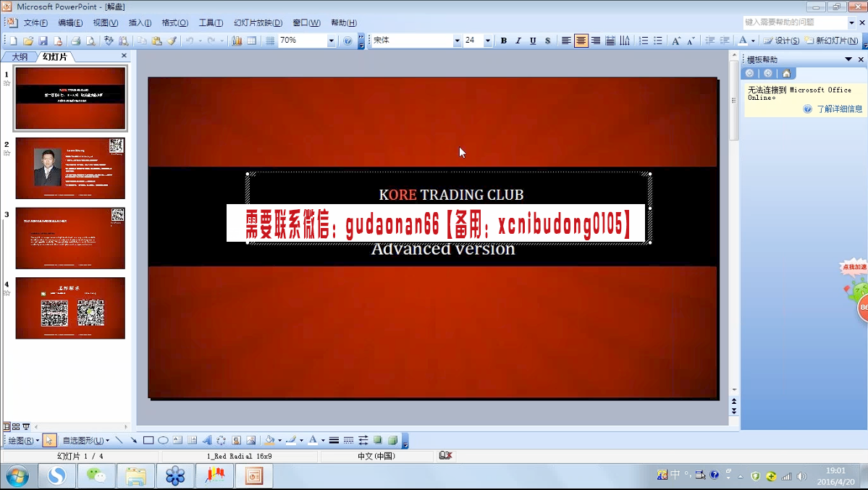Run the spelling check
868x490 pixels.
(x=109, y=41)
